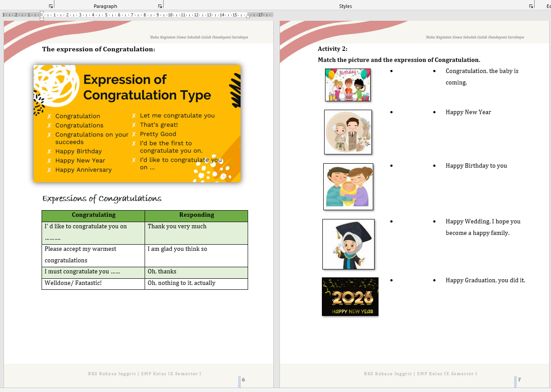Click the page number 7 in the footer

coord(519,380)
